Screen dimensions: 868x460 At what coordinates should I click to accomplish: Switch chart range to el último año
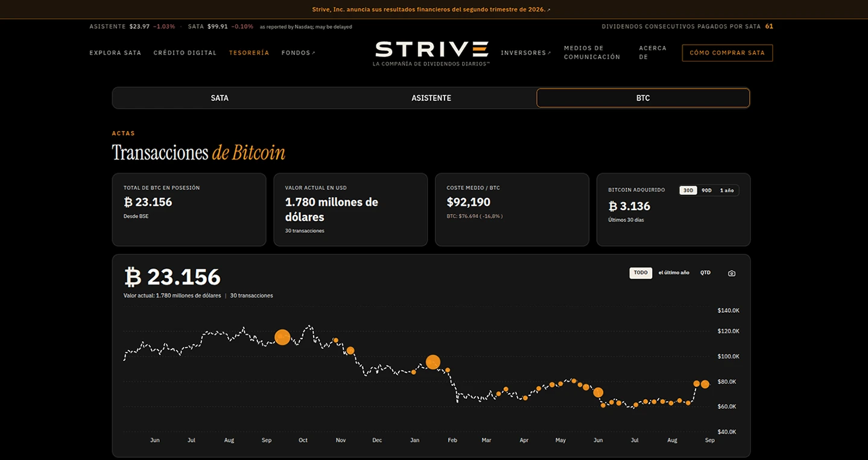coord(674,273)
